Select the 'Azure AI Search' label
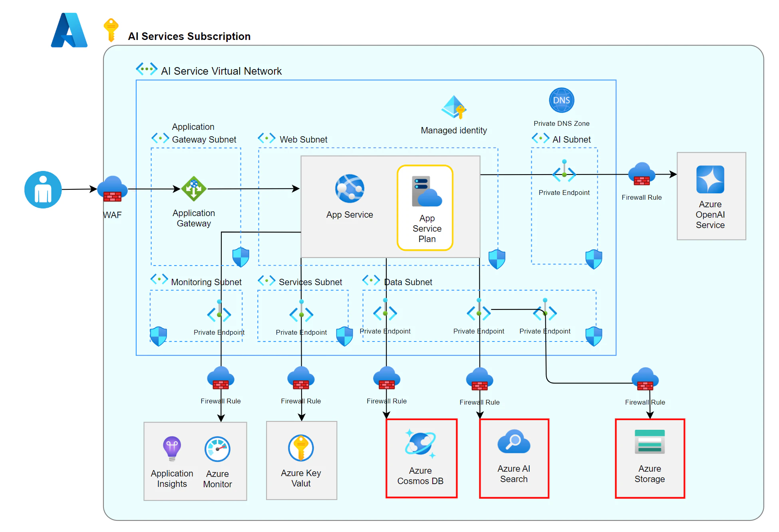The width and height of the screenshot is (779, 532). 514,474
